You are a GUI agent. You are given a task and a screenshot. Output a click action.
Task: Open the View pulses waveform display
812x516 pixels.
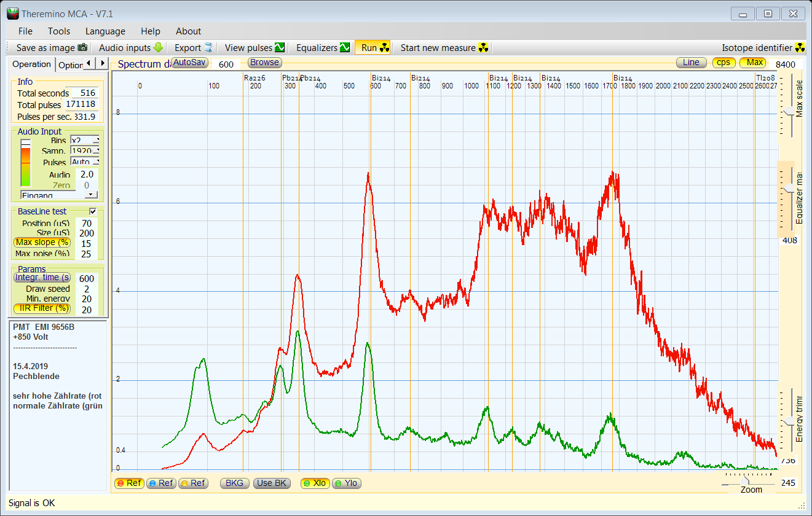pyautogui.click(x=254, y=48)
